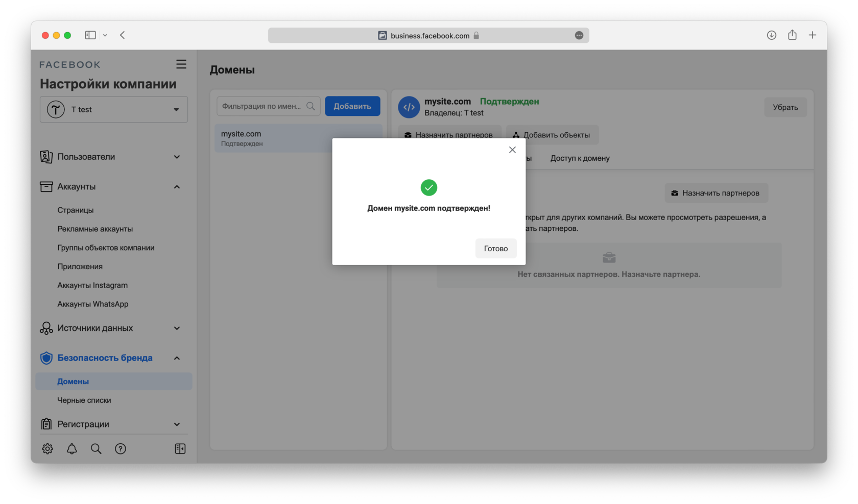
Task: Click Владелец: T test text
Action: pos(454,113)
